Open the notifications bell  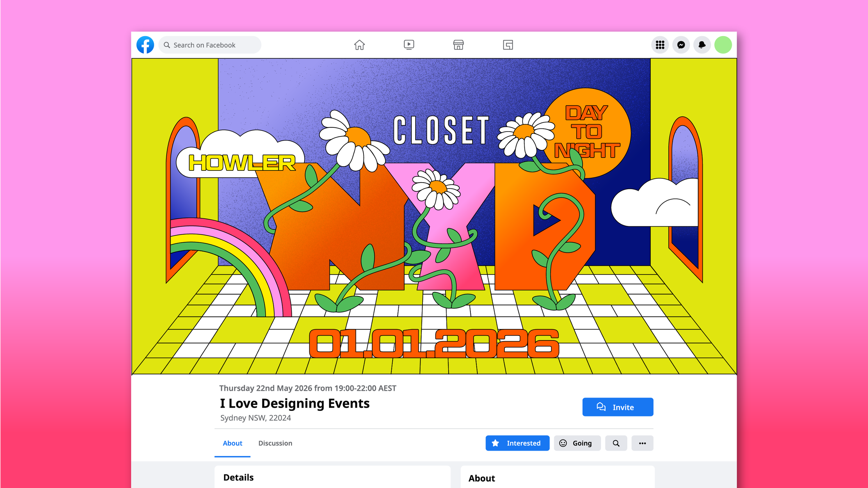pyautogui.click(x=702, y=45)
